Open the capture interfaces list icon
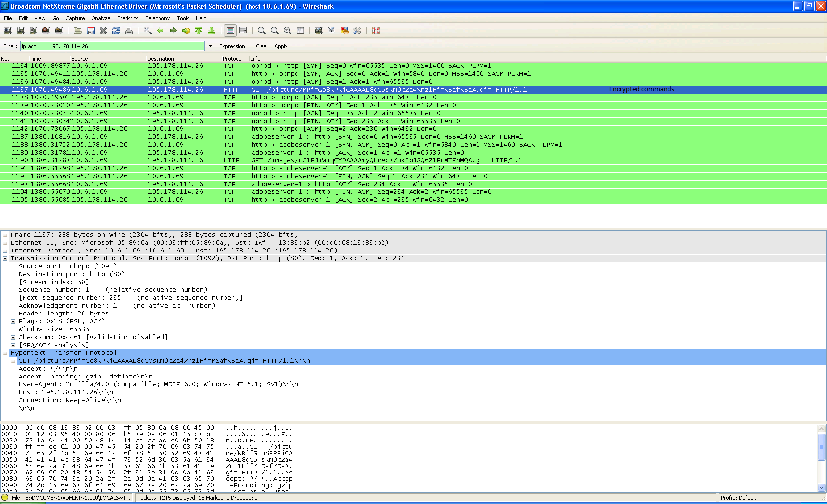Viewport: 827px width, 504px height. pyautogui.click(x=7, y=31)
